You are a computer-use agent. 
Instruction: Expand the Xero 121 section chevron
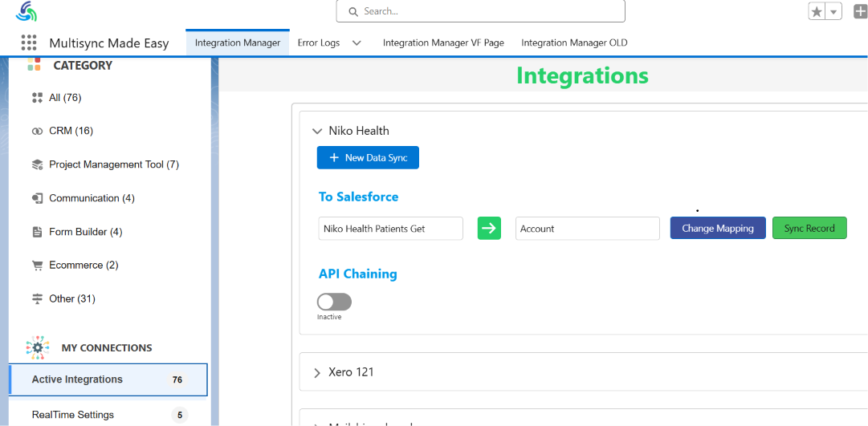click(x=317, y=373)
